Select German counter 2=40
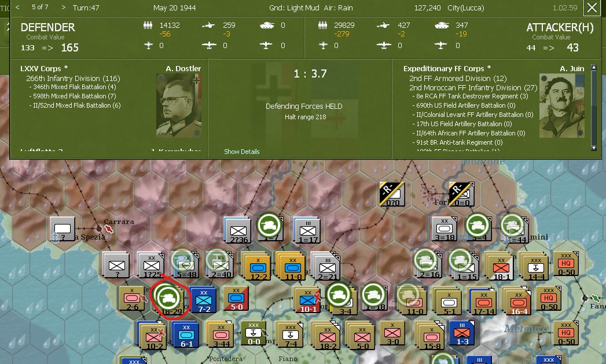Screen dimensions: 606x364 pyautogui.click(x=221, y=266)
